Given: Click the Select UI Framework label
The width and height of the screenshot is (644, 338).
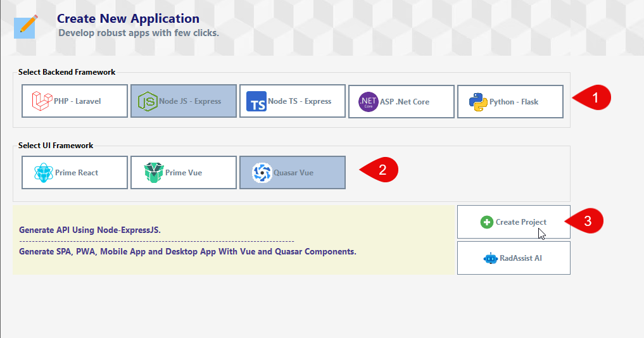Looking at the screenshot, I should pyautogui.click(x=56, y=146).
